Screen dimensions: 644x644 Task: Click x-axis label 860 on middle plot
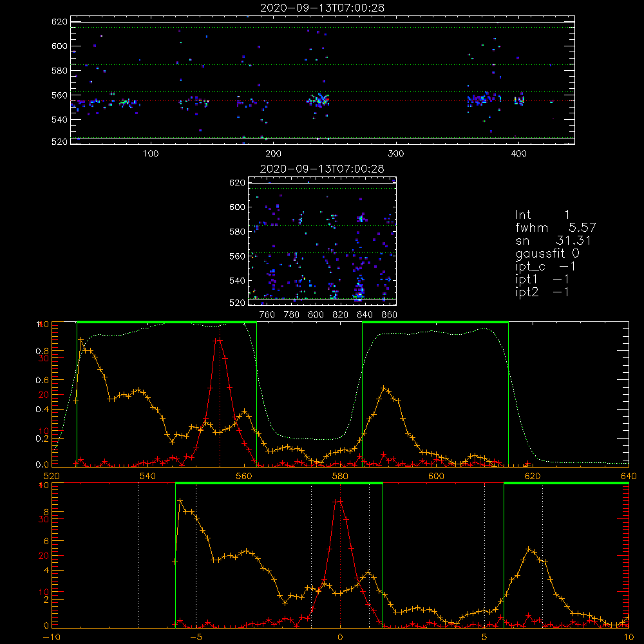coord(390,315)
